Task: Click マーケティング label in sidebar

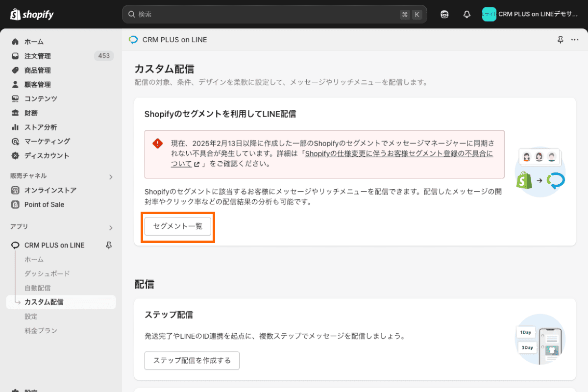Action: click(x=48, y=141)
